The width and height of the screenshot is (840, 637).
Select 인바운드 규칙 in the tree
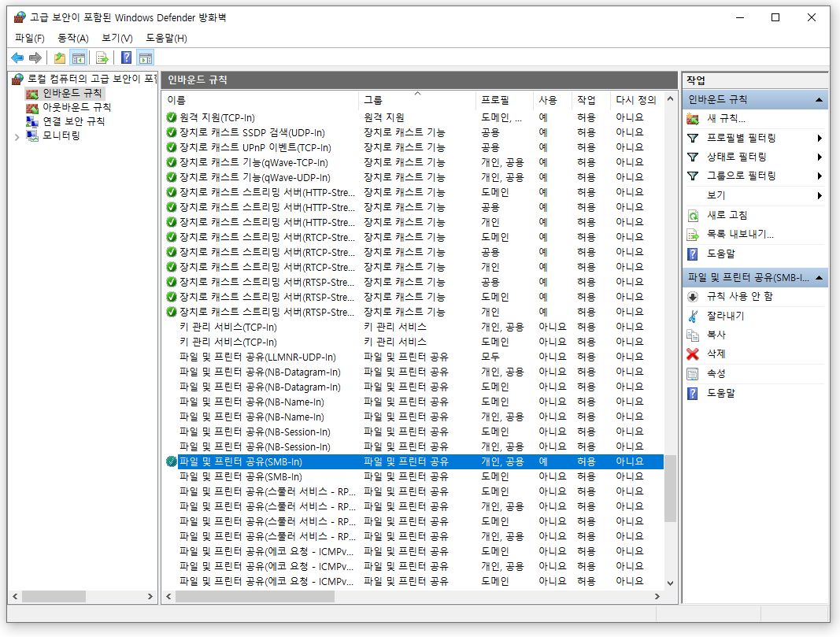(x=72, y=93)
